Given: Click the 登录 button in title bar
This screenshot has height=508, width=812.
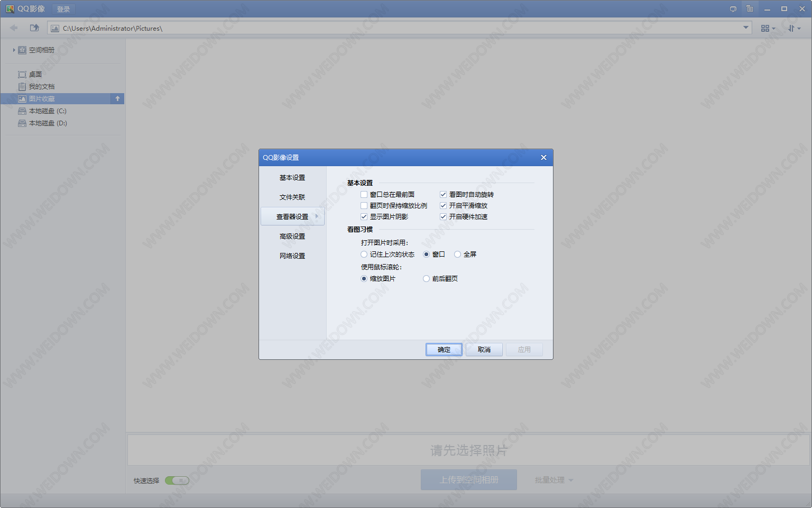Looking at the screenshot, I should coord(63,9).
